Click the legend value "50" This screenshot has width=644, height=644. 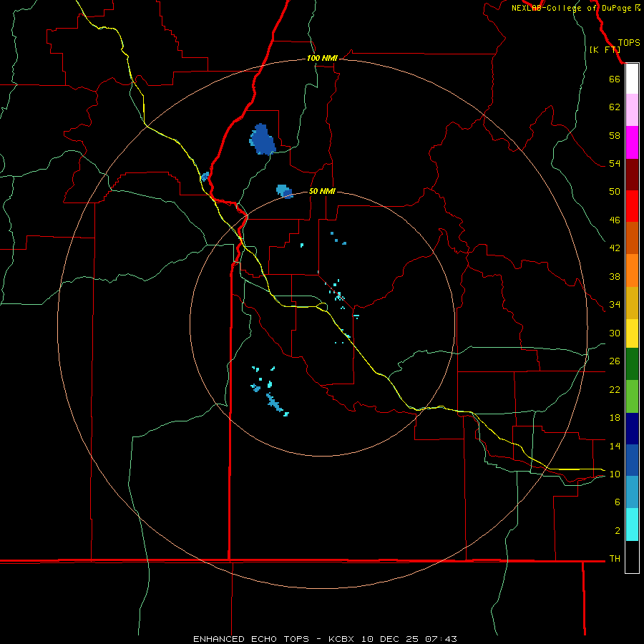[615, 191]
